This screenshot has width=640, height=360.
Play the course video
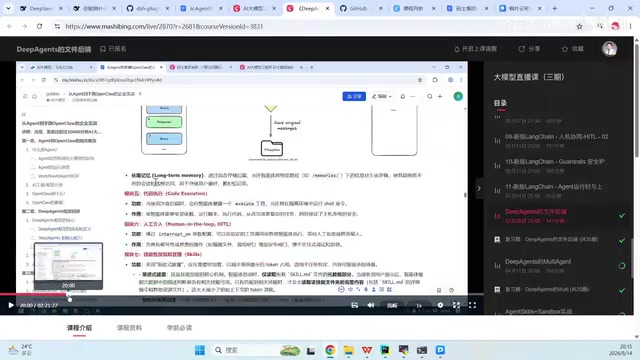point(11,305)
